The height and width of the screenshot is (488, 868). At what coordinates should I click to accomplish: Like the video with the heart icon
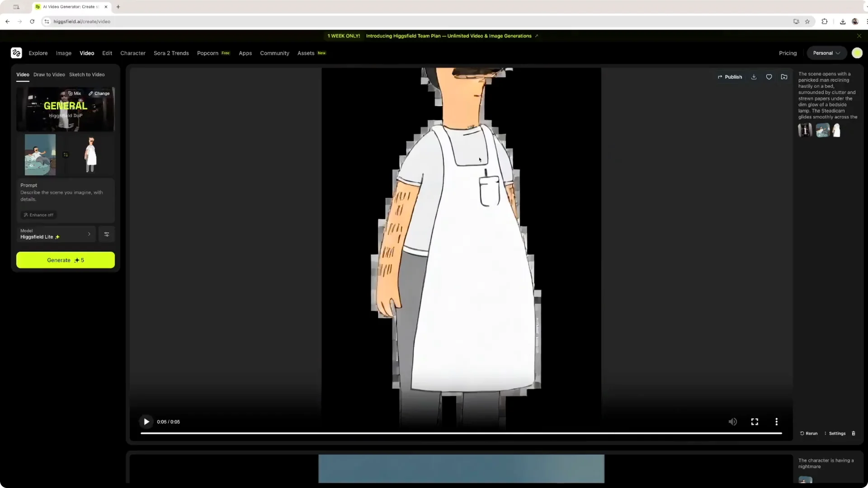(769, 77)
